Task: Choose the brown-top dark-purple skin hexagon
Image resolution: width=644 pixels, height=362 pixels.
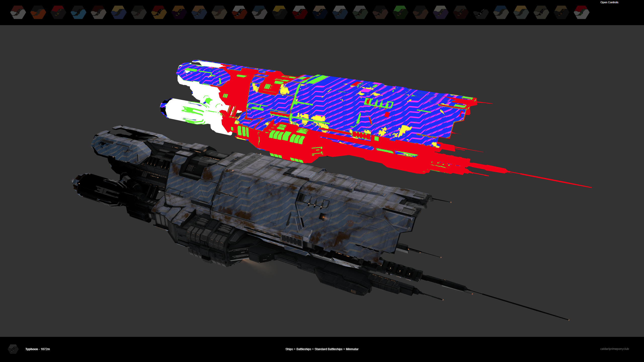Action: click(179, 13)
